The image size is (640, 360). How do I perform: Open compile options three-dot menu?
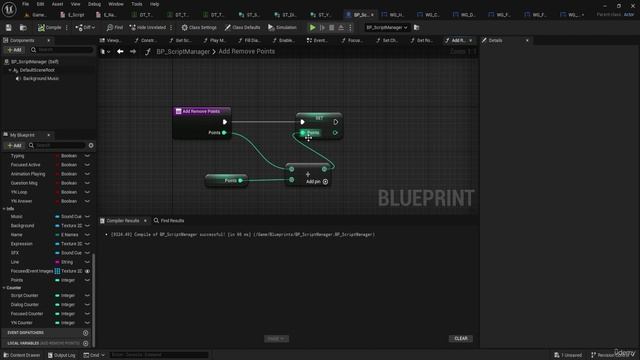67,28
